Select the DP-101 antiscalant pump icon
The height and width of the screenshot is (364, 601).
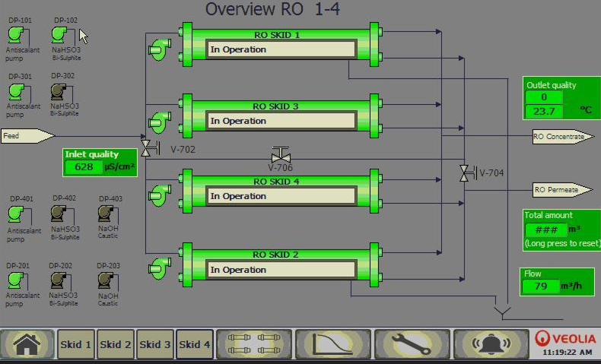[x=16, y=35]
